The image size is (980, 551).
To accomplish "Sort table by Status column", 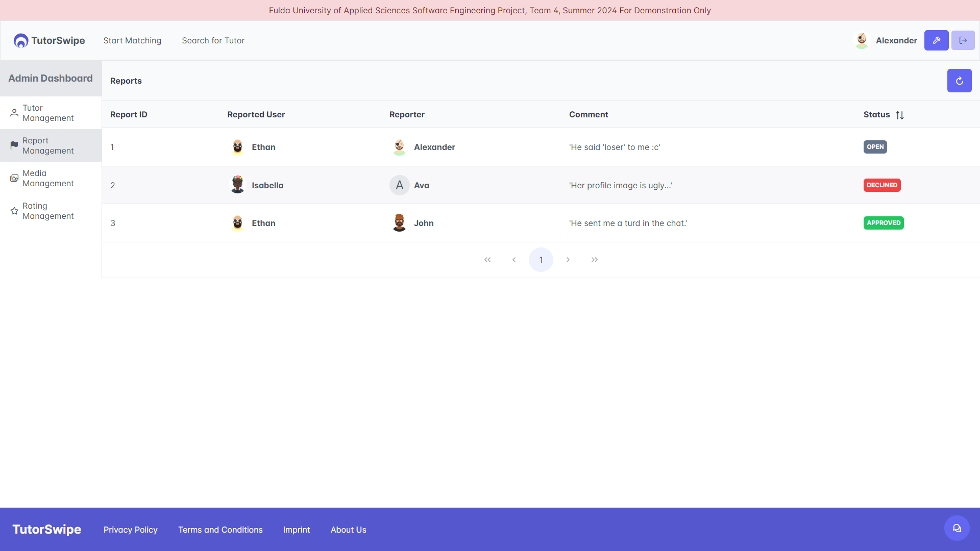I will click(x=900, y=115).
